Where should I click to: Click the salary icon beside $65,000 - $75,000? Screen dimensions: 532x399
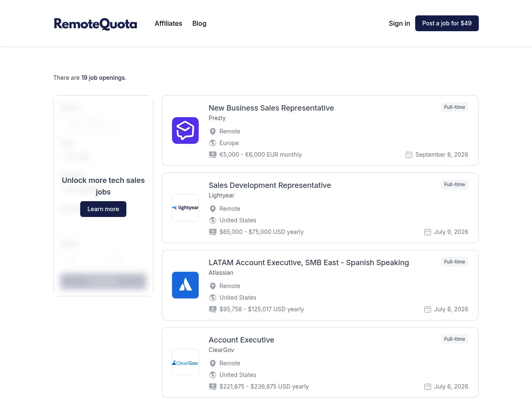coord(213,232)
